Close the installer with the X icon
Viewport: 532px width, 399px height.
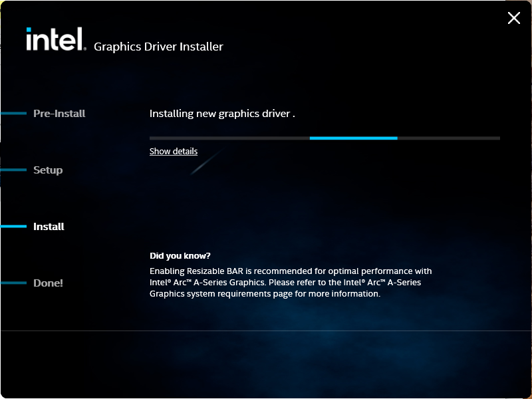(513, 18)
